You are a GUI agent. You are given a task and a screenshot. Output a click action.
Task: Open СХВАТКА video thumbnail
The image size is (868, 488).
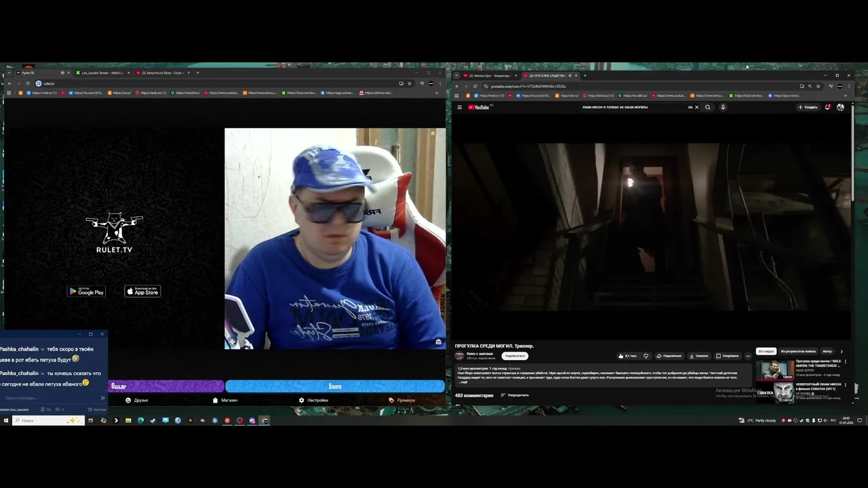[775, 392]
